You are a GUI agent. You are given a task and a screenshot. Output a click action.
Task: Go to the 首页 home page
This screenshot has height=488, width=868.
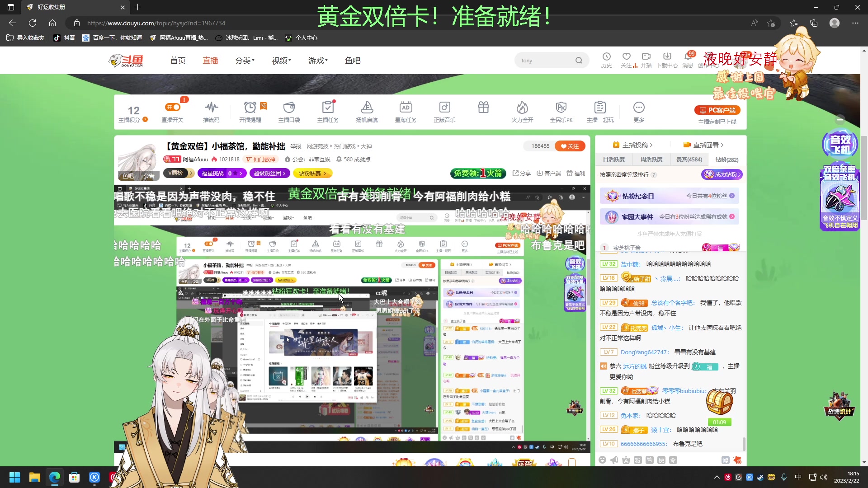coord(178,61)
